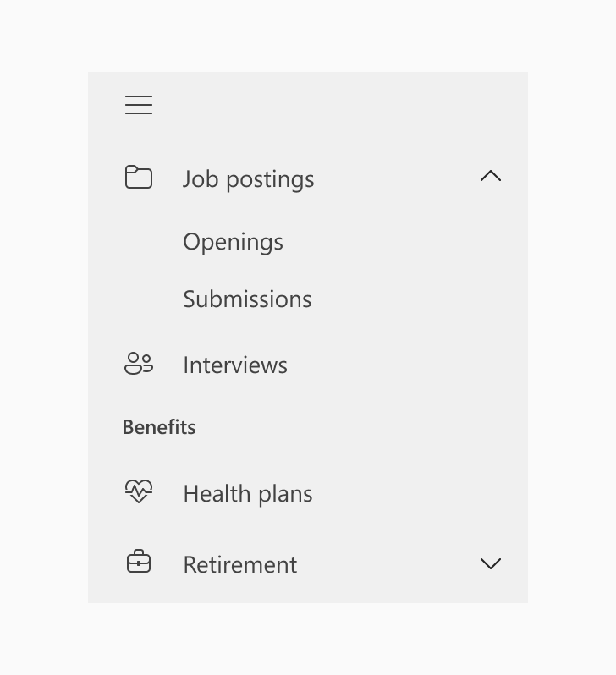Screen dimensions: 616x675
Task: Go to the Interviews page
Action: click(x=308, y=365)
